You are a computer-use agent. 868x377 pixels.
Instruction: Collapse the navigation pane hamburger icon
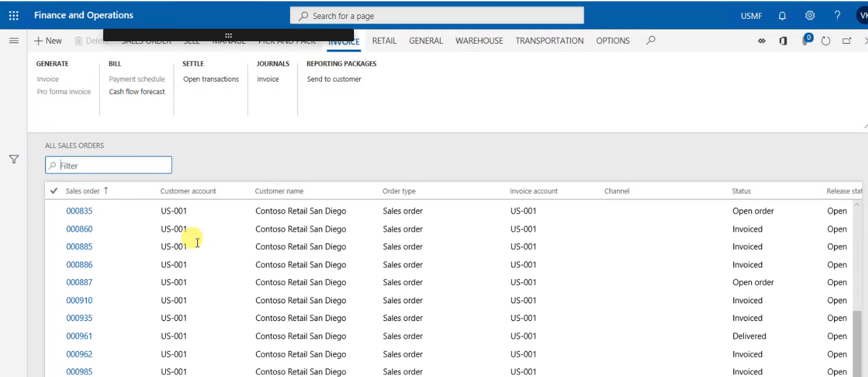coord(14,40)
